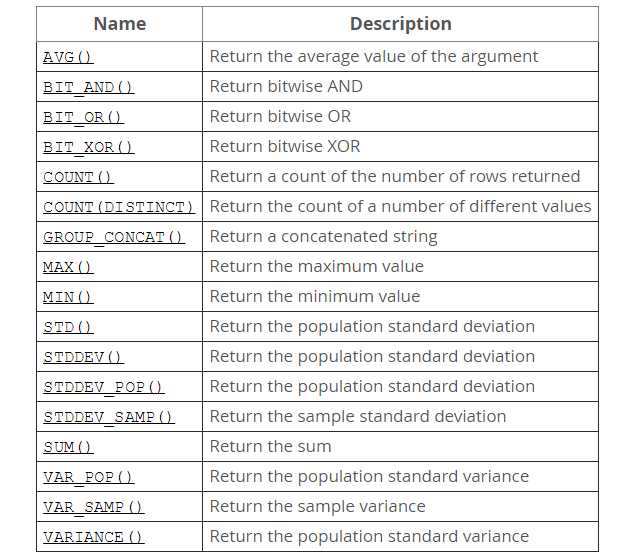Click the 'Return the sum' description cell
The width and height of the screenshot is (636, 557).
400,447
